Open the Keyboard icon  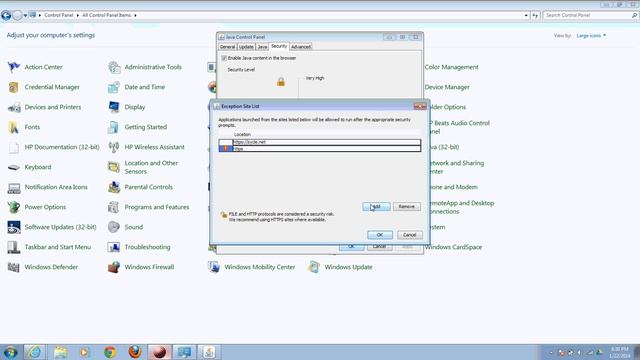[x=14, y=167]
